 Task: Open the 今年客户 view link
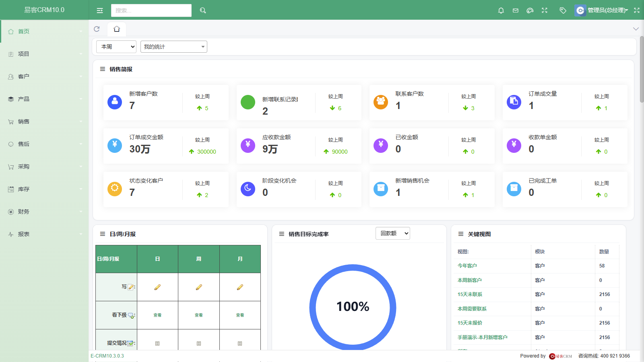(467, 266)
